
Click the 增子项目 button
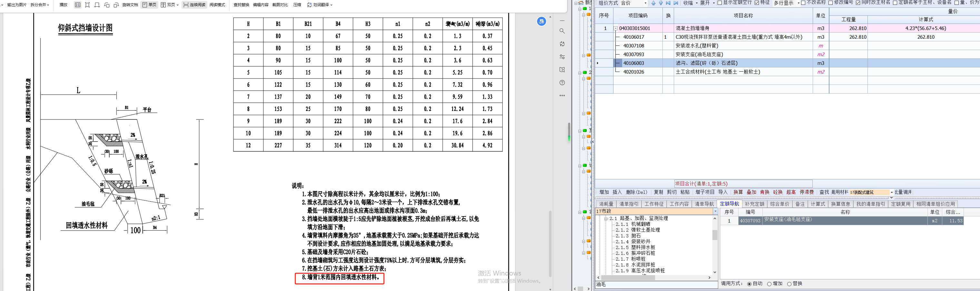point(705,192)
